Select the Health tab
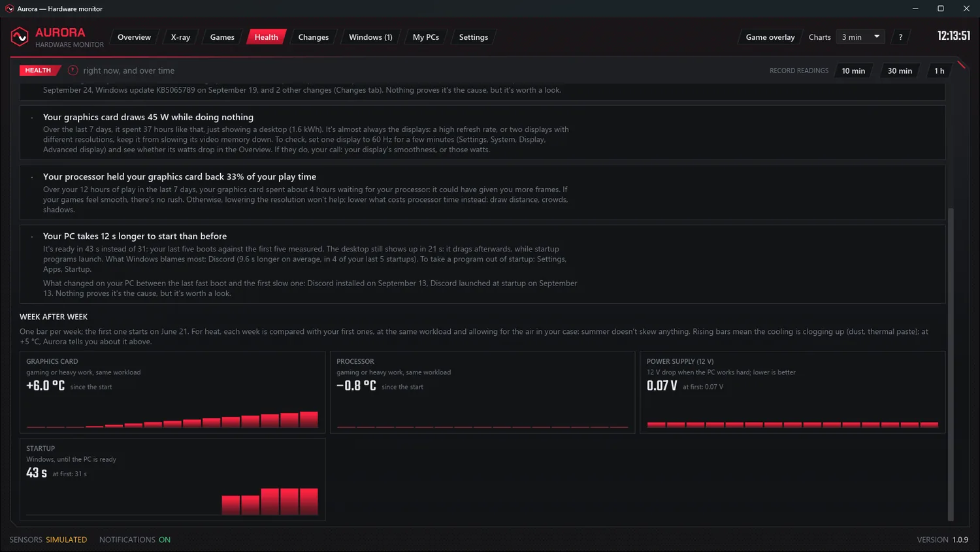 (266, 37)
